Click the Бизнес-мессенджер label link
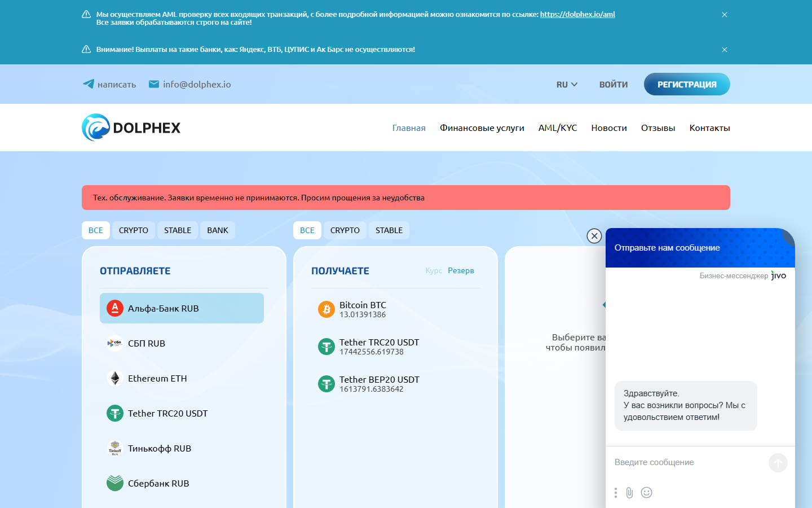The image size is (812, 508). pyautogui.click(x=734, y=276)
